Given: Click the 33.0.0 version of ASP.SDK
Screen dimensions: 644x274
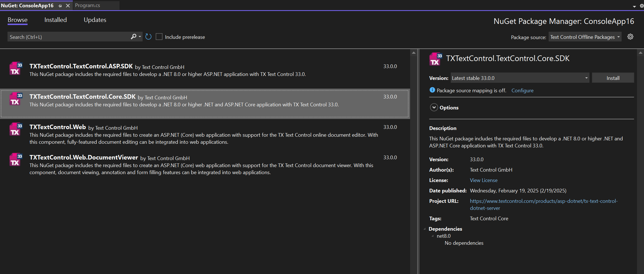Looking at the screenshot, I should 390,66.
